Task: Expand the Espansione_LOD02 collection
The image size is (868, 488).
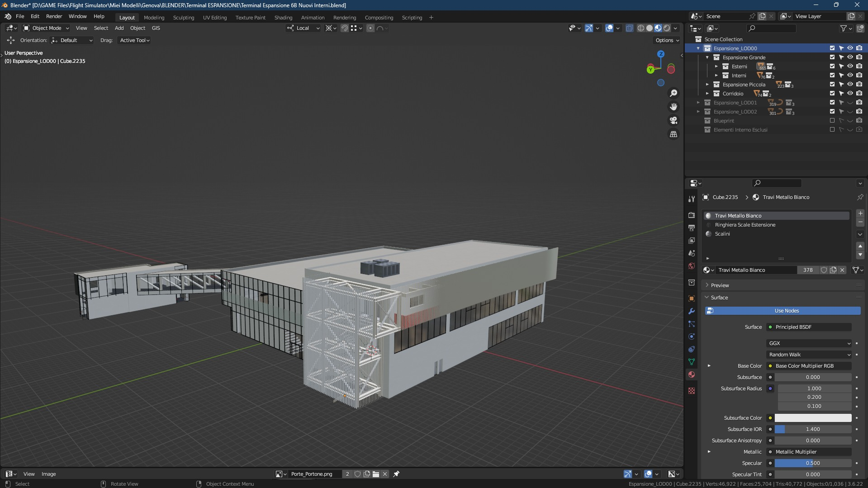Action: pyautogui.click(x=698, y=112)
